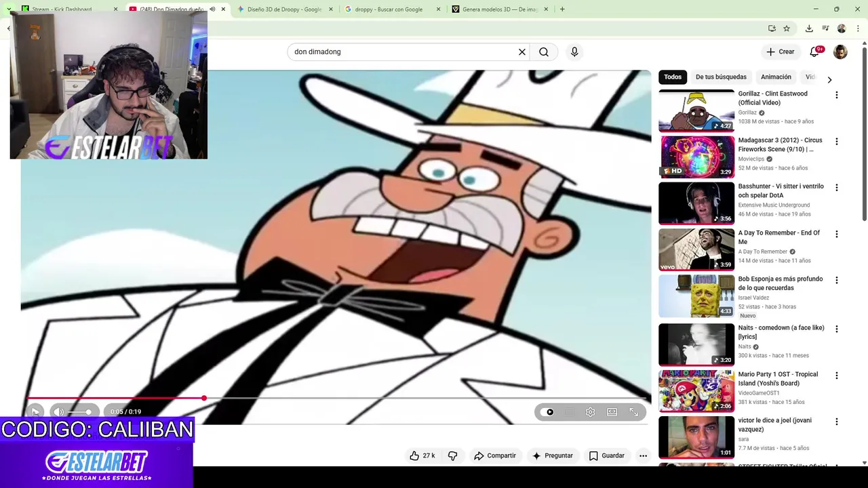The height and width of the screenshot is (488, 868).
Task: Open options for Madagascar 3 Circus video
Action: coord(837,142)
